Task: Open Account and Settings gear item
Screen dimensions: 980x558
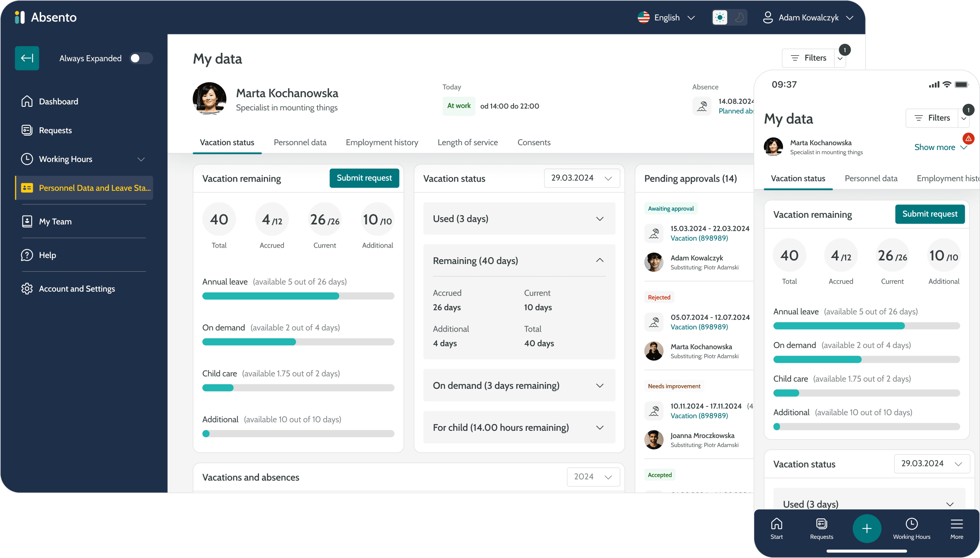Action: point(76,289)
